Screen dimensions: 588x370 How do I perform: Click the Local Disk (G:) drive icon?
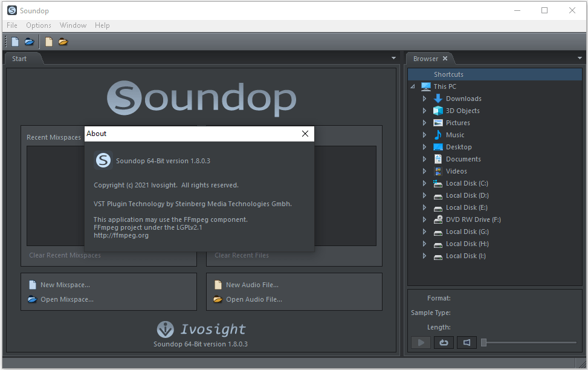click(x=438, y=233)
